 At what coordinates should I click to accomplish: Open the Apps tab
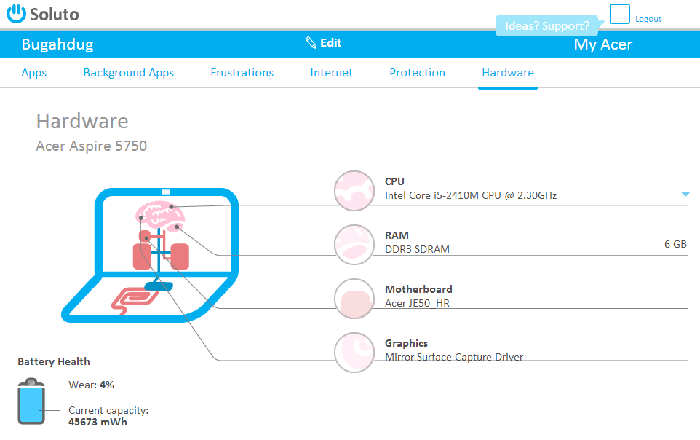click(33, 73)
